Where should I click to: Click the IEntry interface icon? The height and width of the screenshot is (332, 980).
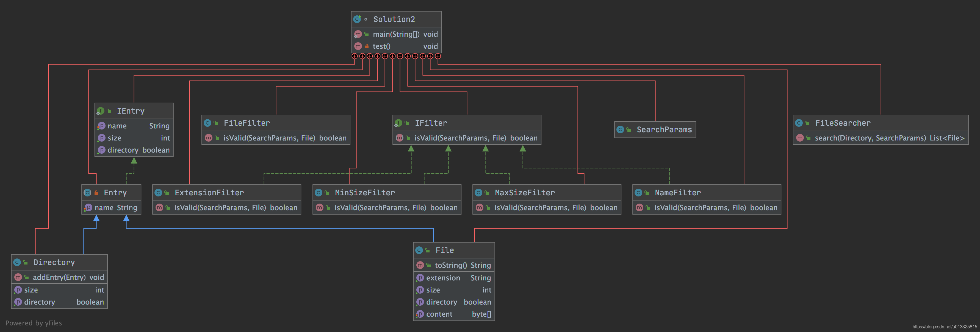[x=100, y=111]
